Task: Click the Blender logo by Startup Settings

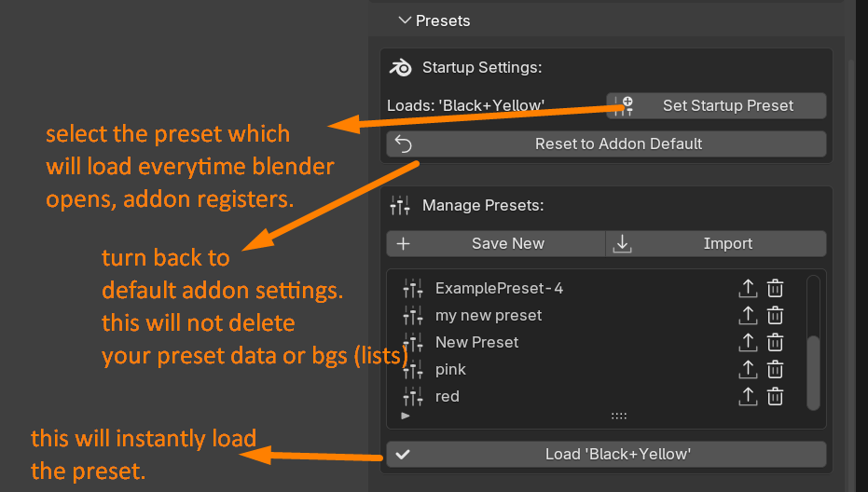Action: tap(401, 67)
